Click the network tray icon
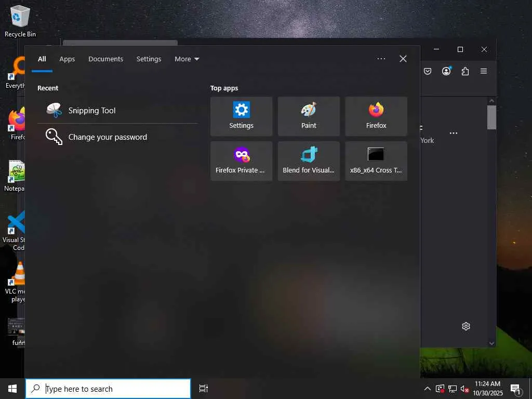The height and width of the screenshot is (399, 532). coord(453,389)
